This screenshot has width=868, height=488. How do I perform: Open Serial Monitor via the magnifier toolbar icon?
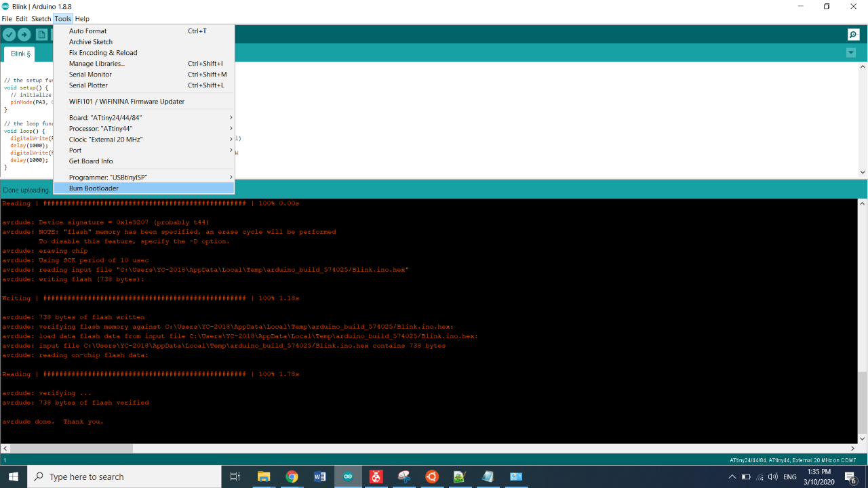click(853, 35)
